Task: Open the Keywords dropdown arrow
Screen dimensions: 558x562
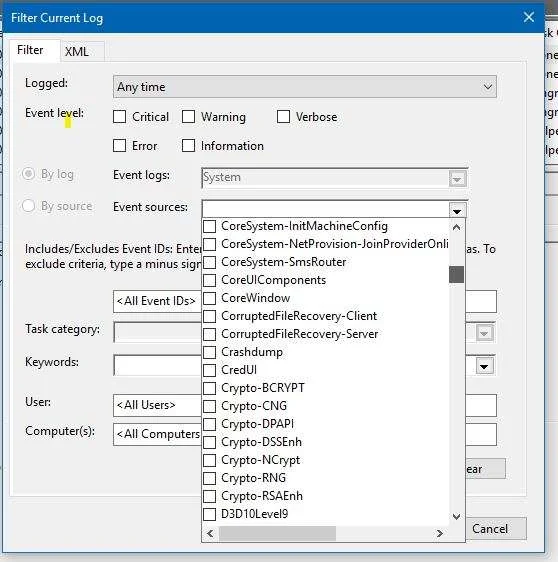Action: (x=484, y=366)
